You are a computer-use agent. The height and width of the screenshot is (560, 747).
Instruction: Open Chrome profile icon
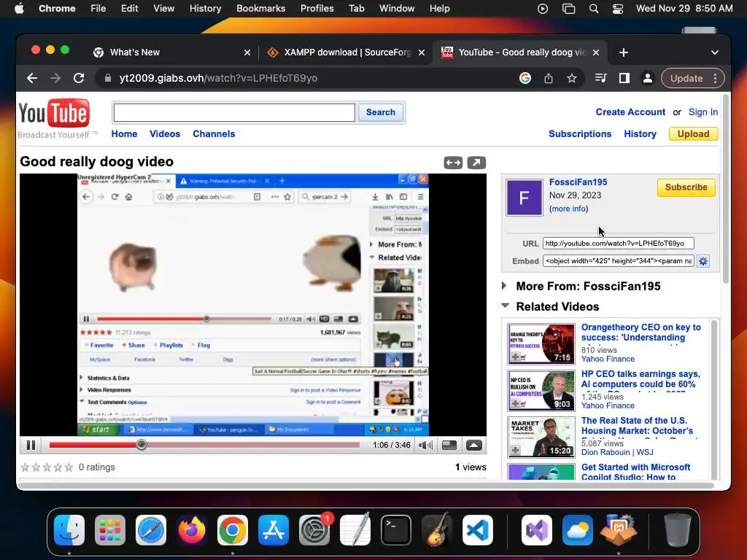648,78
